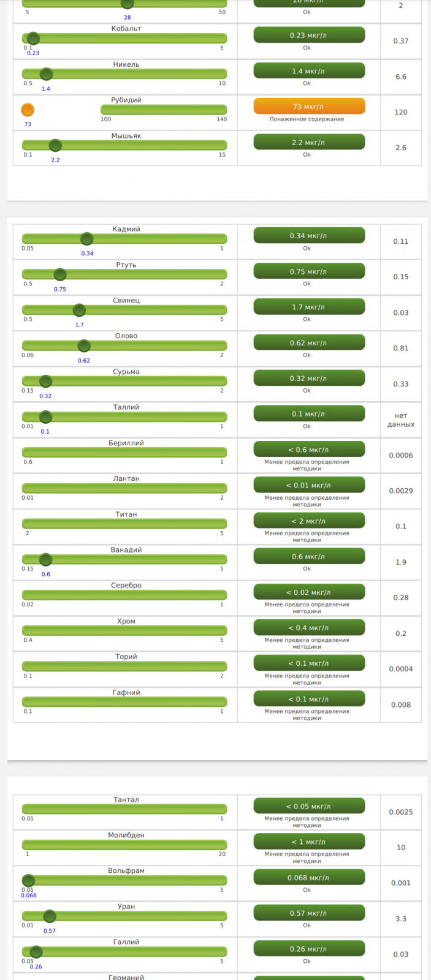Click the "Пониженное содержание" status text
This screenshot has width=431, height=980.
tap(307, 119)
